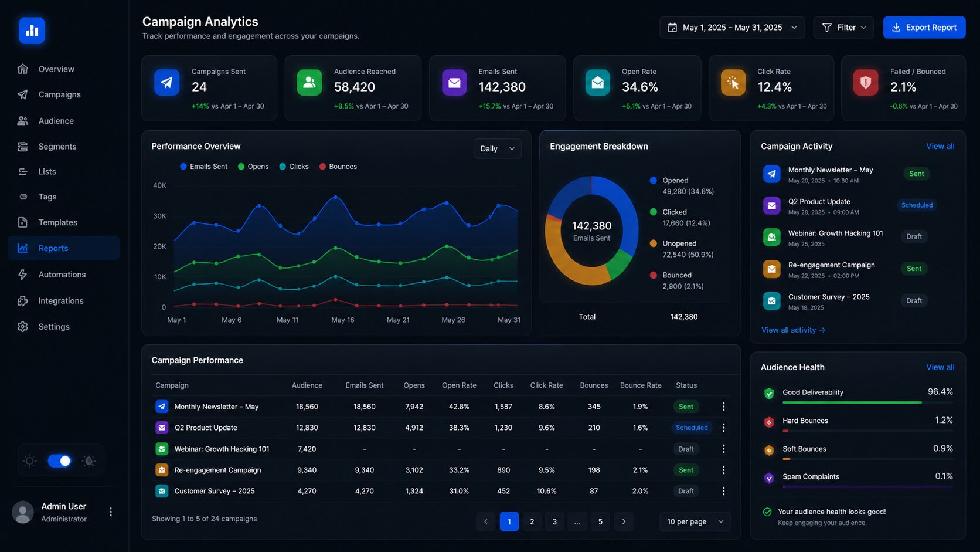The height and width of the screenshot is (552, 980).
Task: Go to next page arrow in pagination
Action: (624, 521)
